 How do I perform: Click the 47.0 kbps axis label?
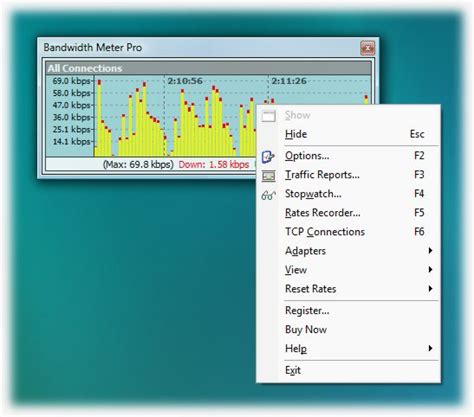pyautogui.click(x=71, y=105)
